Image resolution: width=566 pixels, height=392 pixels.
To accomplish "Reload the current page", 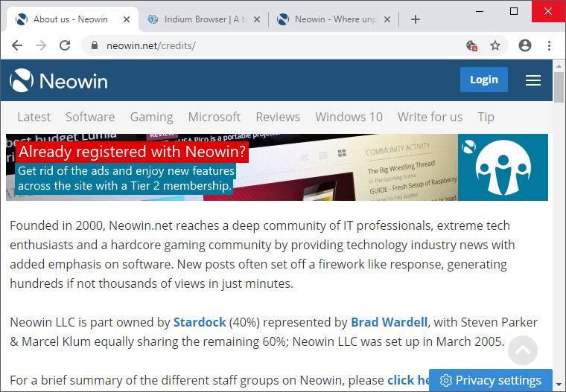I will coord(65,45).
